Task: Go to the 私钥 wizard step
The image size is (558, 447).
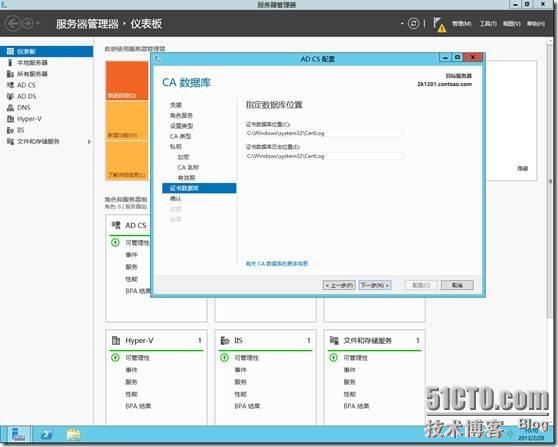Action: tap(175, 146)
